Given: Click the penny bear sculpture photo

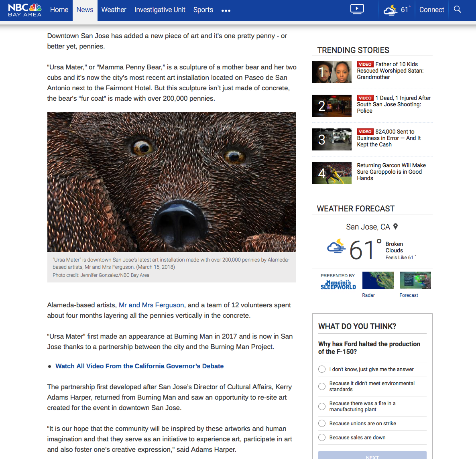Looking at the screenshot, I should pos(171,182).
